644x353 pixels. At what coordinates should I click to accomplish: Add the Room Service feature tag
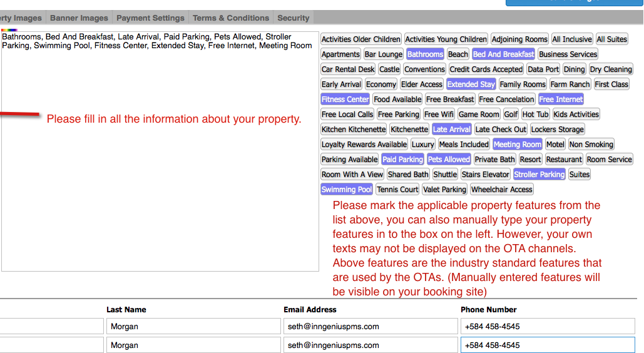[x=609, y=160]
